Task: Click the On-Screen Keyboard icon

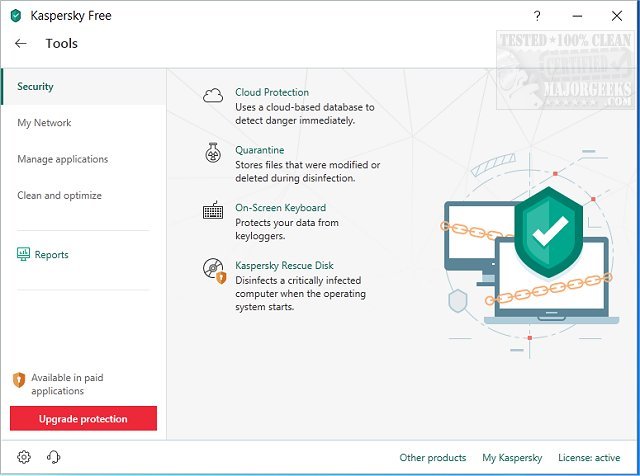Action: [x=213, y=211]
